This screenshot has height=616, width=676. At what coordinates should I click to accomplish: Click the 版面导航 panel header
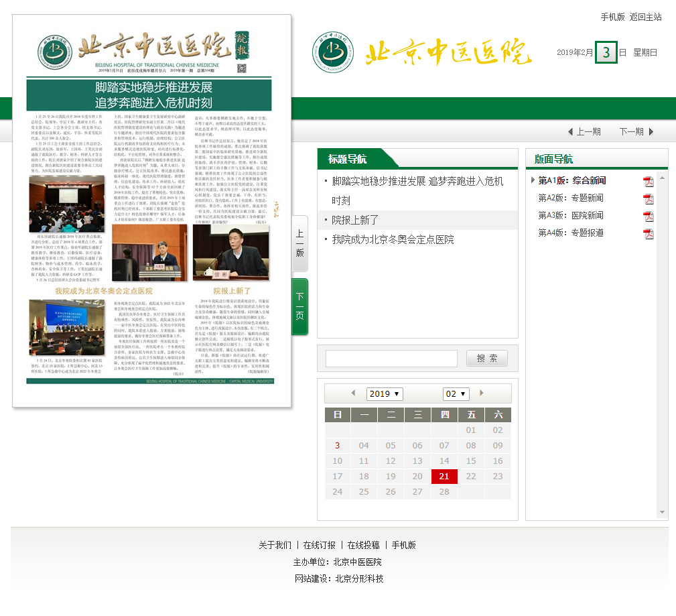click(x=553, y=159)
